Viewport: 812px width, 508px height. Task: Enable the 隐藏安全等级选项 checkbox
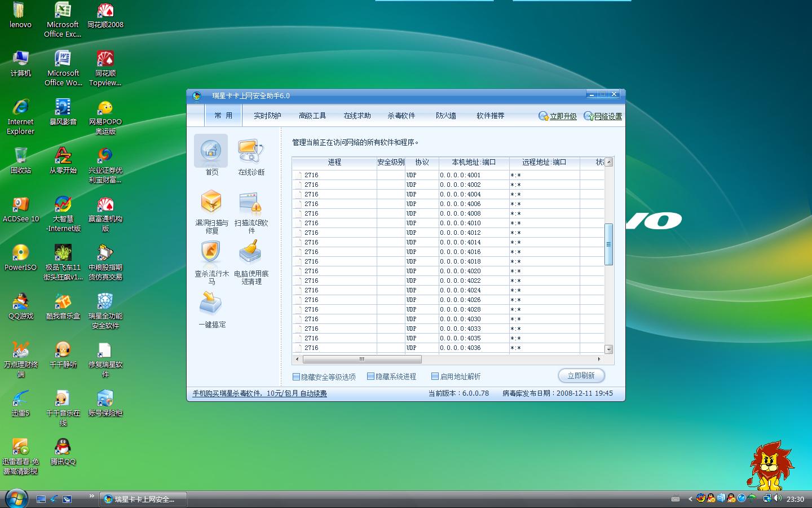[296, 376]
